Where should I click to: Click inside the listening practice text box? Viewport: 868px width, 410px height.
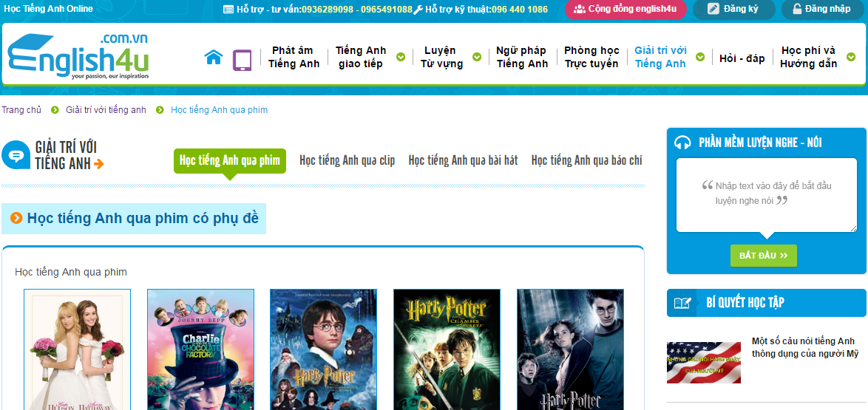click(x=767, y=195)
